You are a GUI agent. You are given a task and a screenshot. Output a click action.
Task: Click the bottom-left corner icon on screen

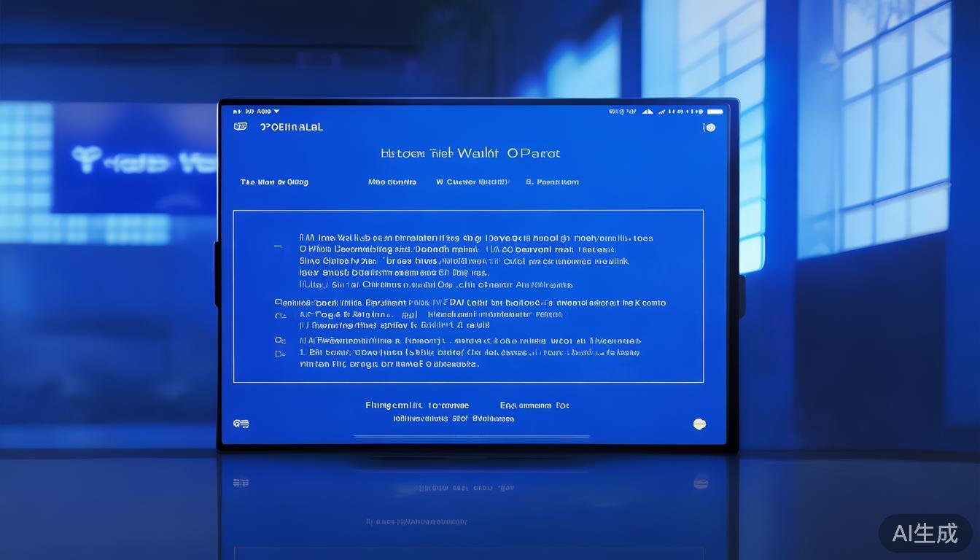tap(241, 424)
